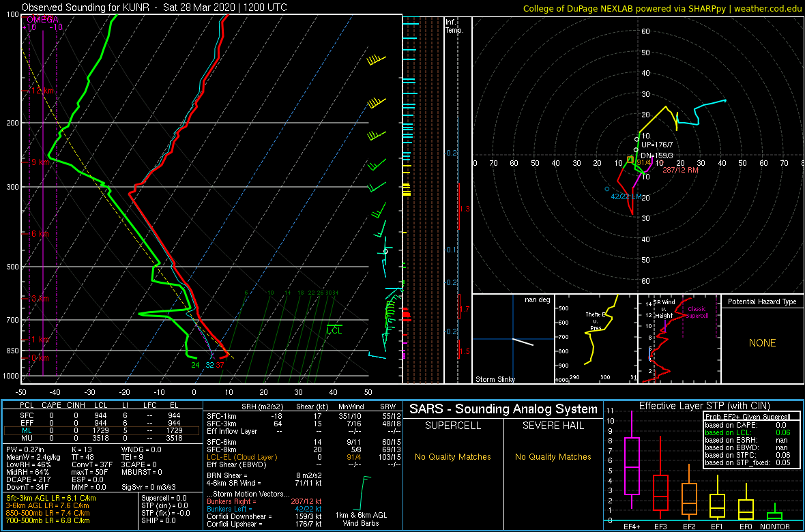Click the based on LCL: 0.06 entry
The height and width of the screenshot is (532, 805).
tap(748, 433)
